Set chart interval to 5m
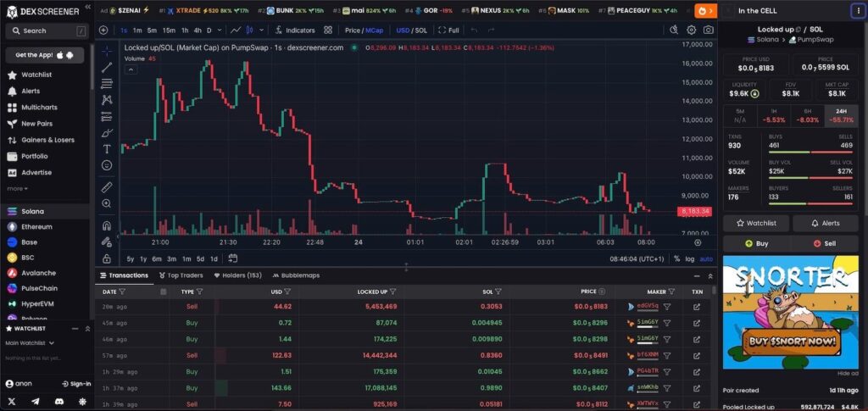 [x=152, y=31]
